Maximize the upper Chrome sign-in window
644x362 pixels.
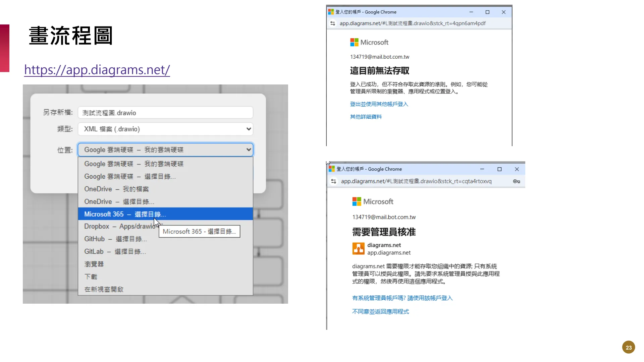coord(487,12)
